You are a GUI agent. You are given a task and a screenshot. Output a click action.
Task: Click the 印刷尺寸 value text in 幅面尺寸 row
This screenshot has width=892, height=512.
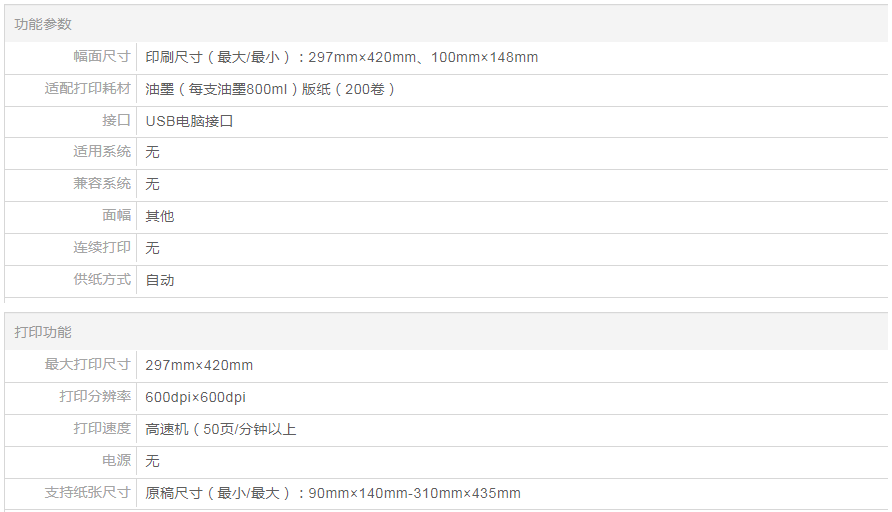[x=341, y=57]
